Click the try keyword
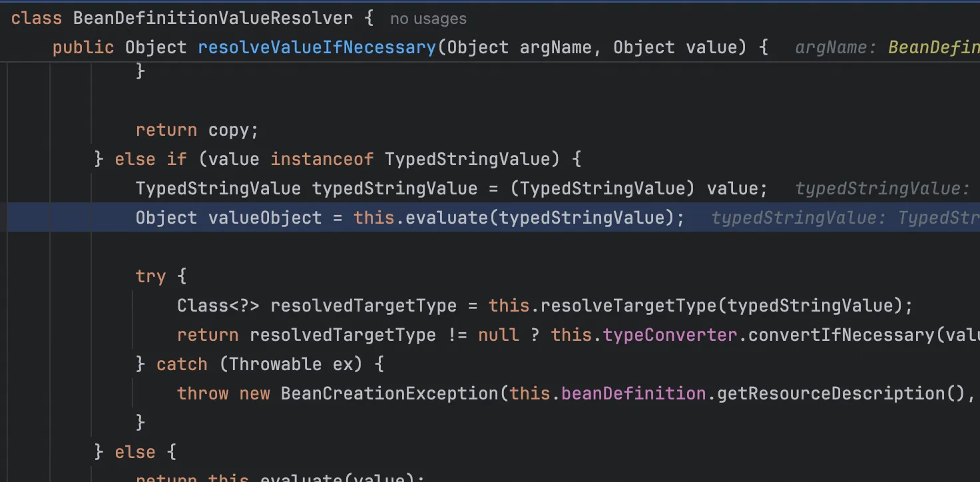The height and width of the screenshot is (482, 980). [x=150, y=276]
